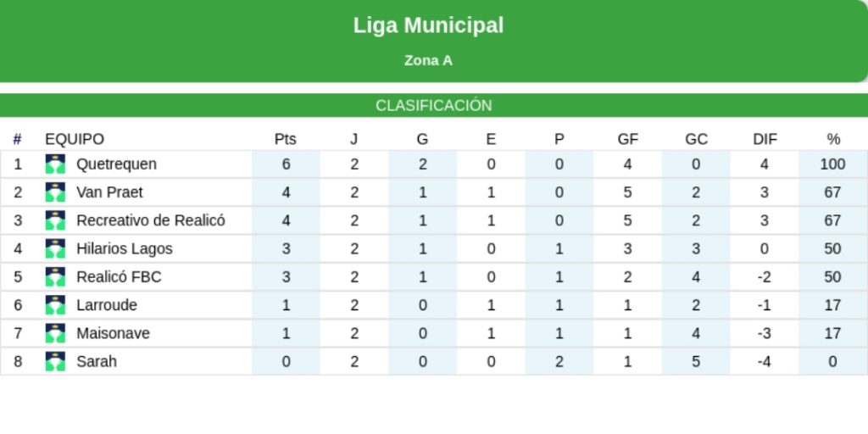Image resolution: width=868 pixels, height=434 pixels.
Task: Click the Van Praet team crest icon
Action: pos(55,192)
